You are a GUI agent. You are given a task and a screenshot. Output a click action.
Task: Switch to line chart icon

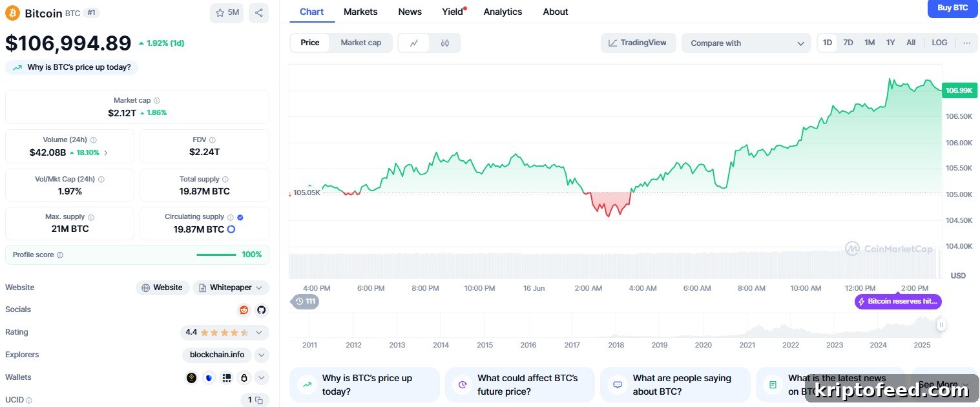(414, 43)
